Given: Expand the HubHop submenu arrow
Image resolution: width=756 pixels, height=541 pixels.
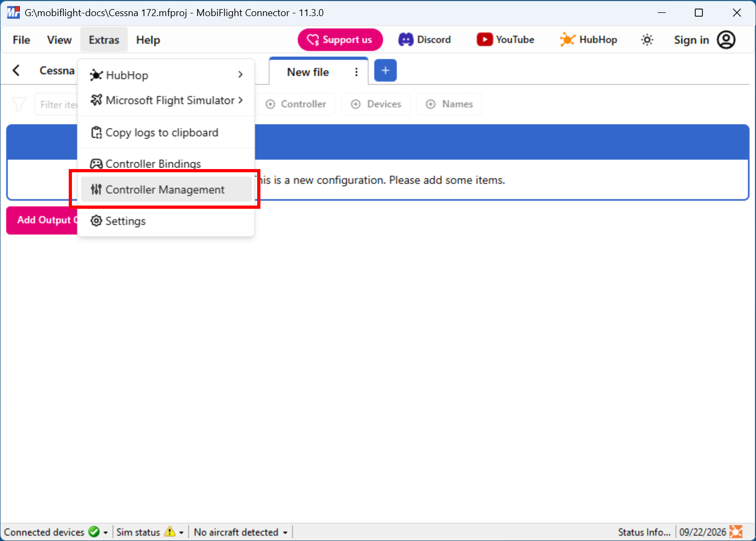Looking at the screenshot, I should click(x=240, y=75).
